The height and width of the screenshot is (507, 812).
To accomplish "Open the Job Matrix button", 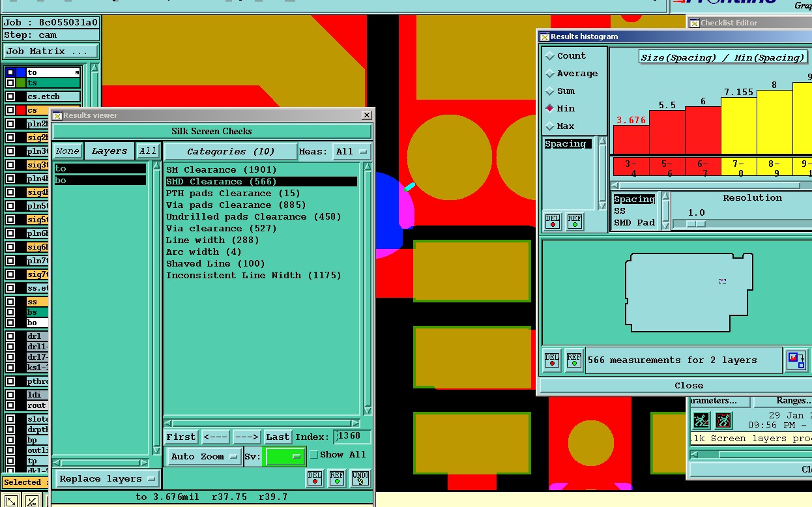I will click(x=51, y=51).
